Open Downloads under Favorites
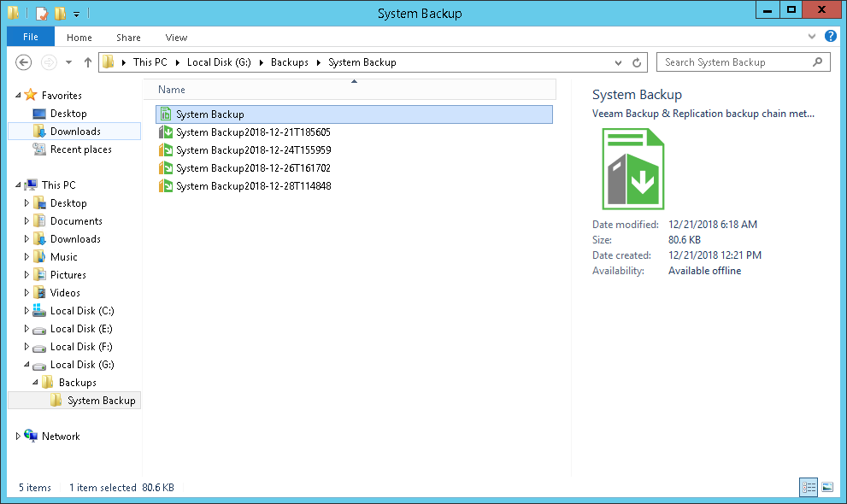The width and height of the screenshot is (847, 504). point(75,132)
